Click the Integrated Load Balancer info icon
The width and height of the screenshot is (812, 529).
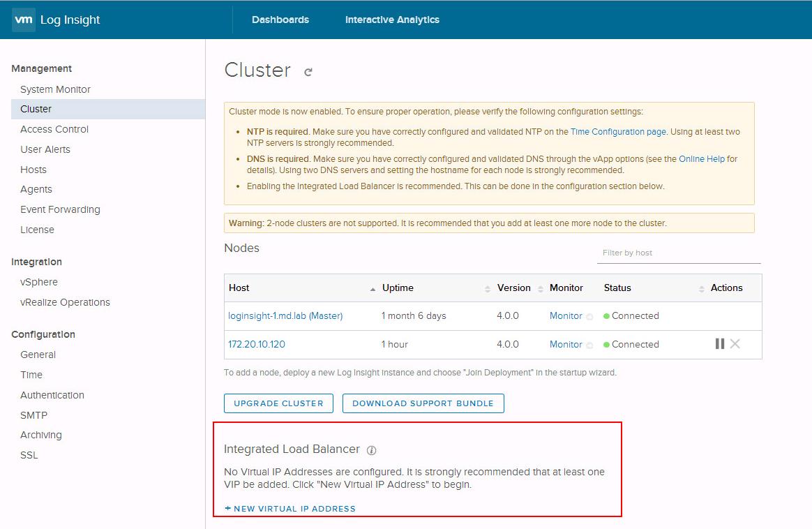pos(372,450)
